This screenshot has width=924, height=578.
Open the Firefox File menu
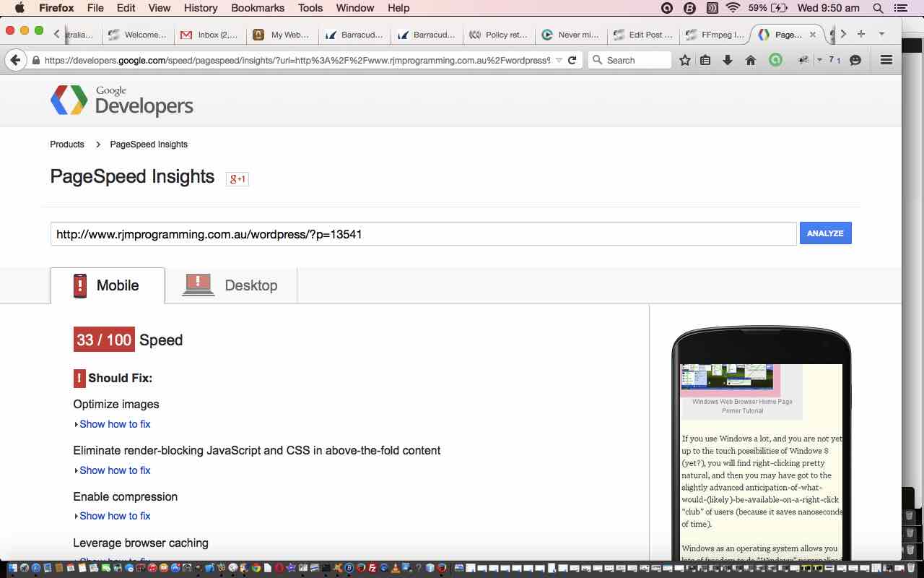[x=95, y=8]
